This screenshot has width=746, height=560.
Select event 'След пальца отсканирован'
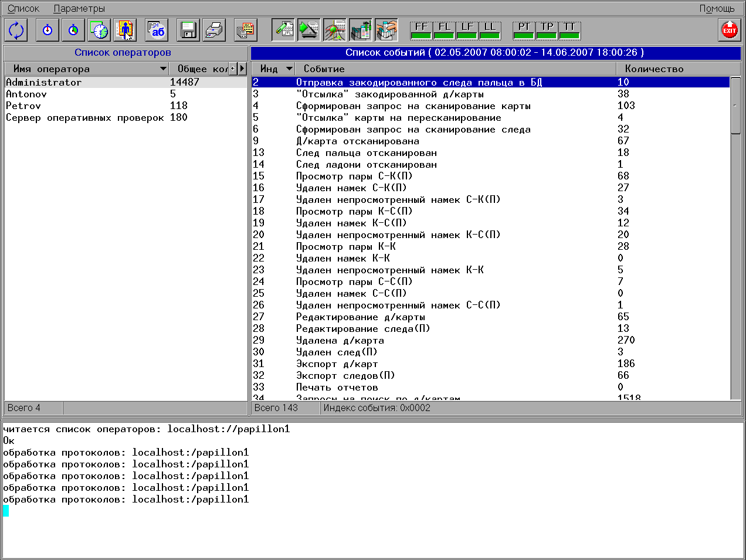(491, 152)
